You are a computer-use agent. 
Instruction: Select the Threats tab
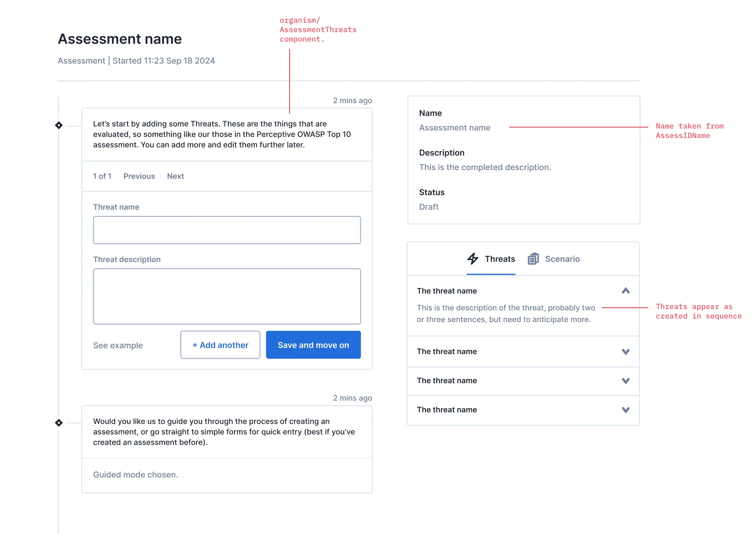[499, 259]
